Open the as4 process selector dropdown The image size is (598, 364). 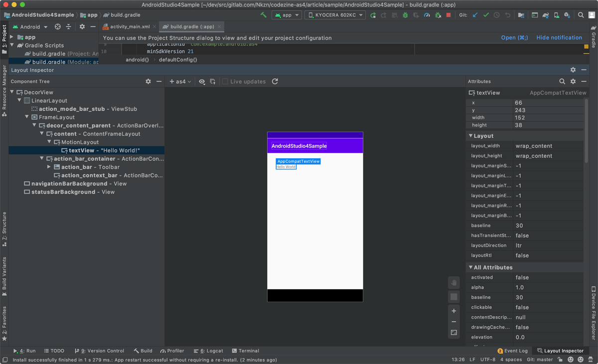(x=180, y=82)
